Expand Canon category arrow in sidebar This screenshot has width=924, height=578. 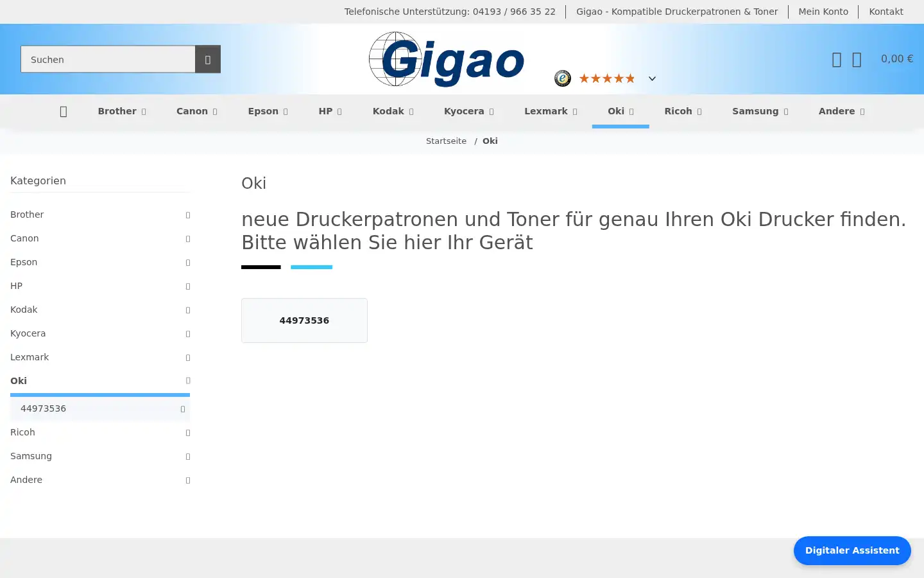[x=188, y=239]
